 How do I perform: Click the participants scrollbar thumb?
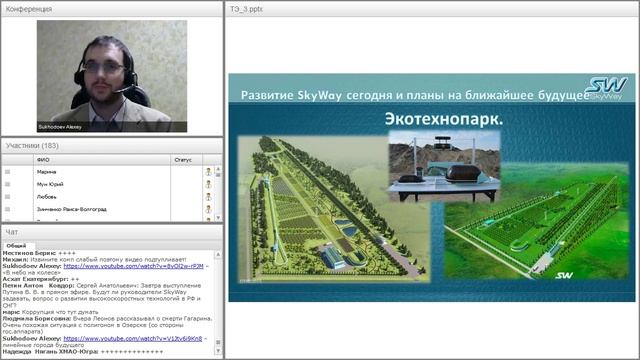click(218, 175)
